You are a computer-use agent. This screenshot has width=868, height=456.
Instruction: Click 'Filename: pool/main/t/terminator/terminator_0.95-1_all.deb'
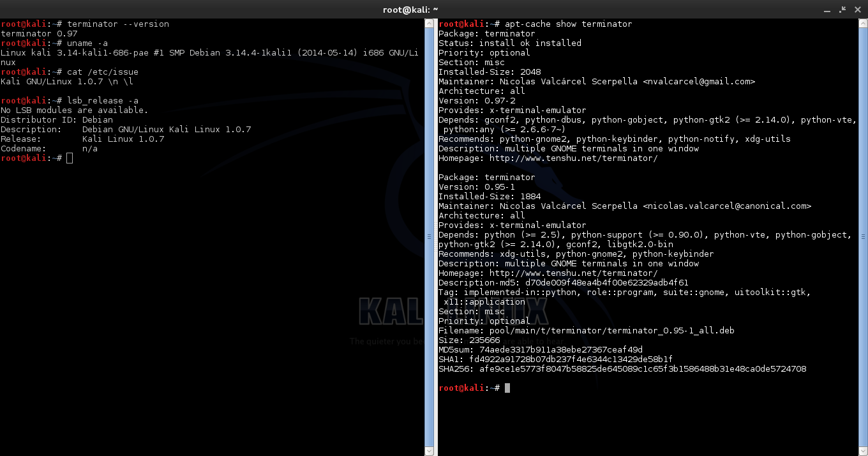(587, 331)
